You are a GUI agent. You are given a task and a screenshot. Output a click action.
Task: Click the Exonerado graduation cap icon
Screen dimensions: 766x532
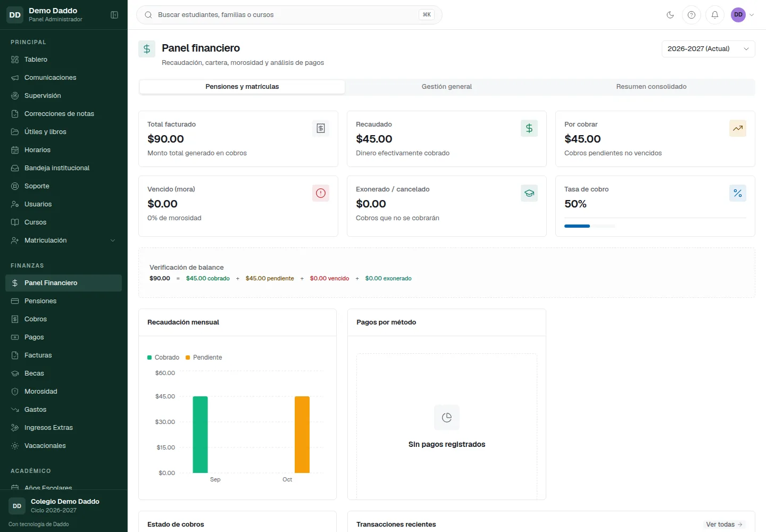(529, 193)
